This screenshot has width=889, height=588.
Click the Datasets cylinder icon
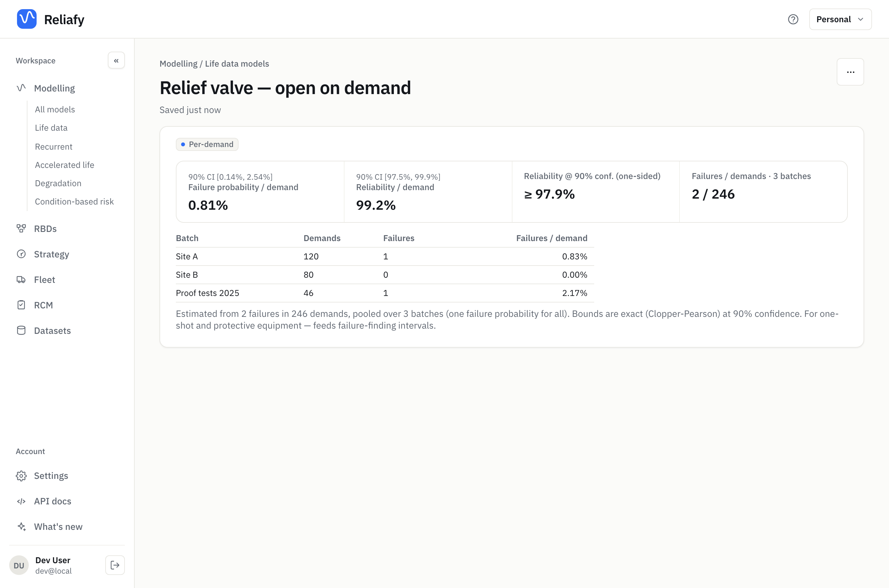21,330
